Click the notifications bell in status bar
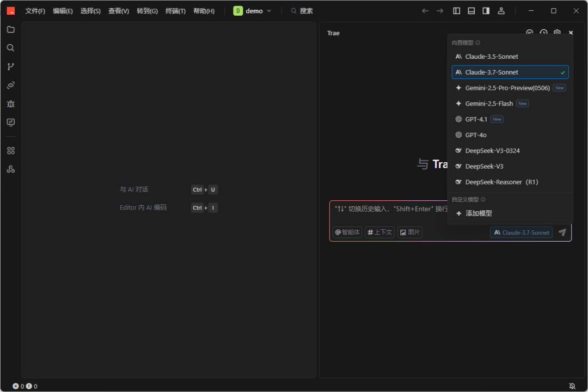The width and height of the screenshot is (588, 392). [572, 386]
